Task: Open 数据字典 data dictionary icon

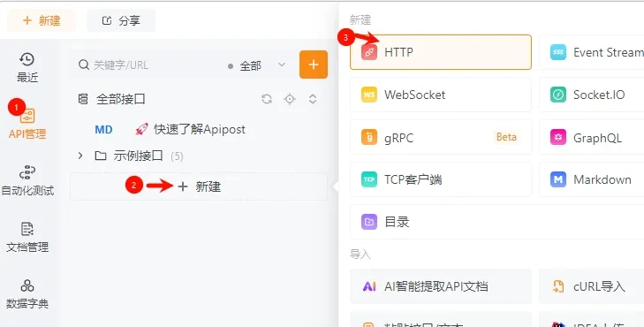Action: click(x=27, y=293)
